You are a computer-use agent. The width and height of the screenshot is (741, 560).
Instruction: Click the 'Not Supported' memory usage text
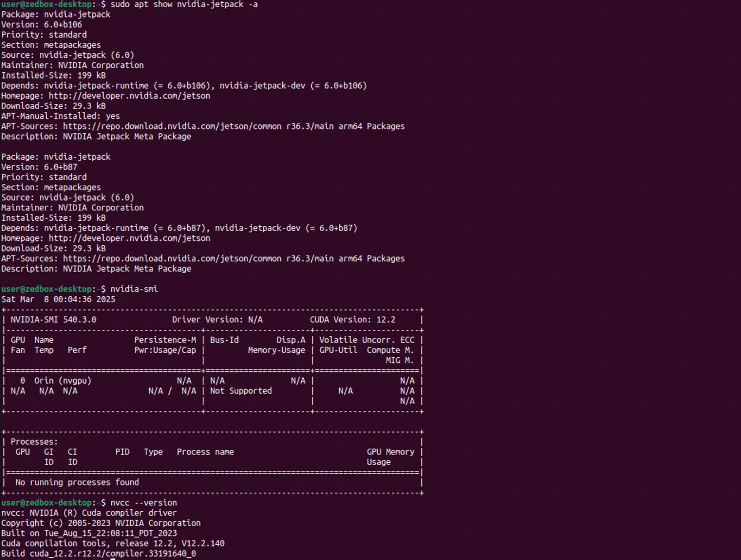point(241,391)
